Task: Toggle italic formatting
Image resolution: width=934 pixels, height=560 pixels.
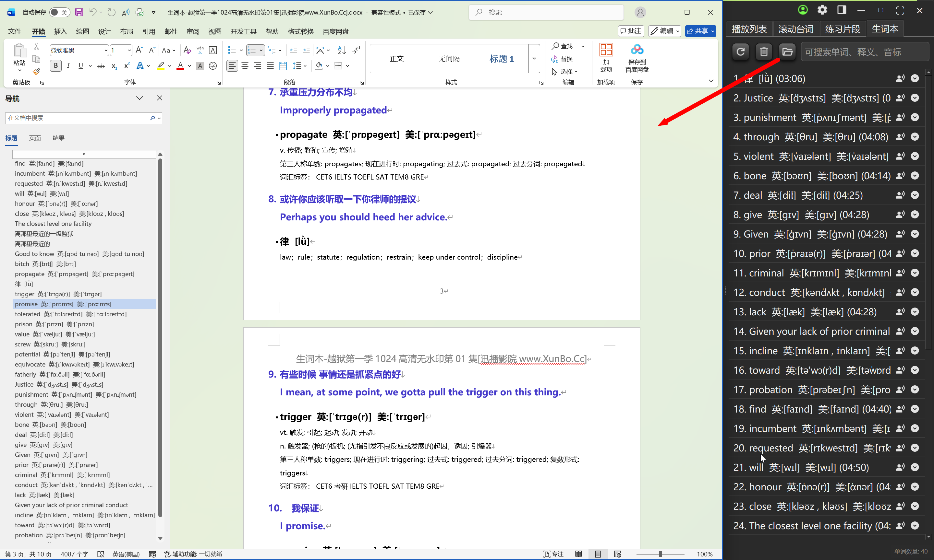Action: pyautogui.click(x=68, y=66)
